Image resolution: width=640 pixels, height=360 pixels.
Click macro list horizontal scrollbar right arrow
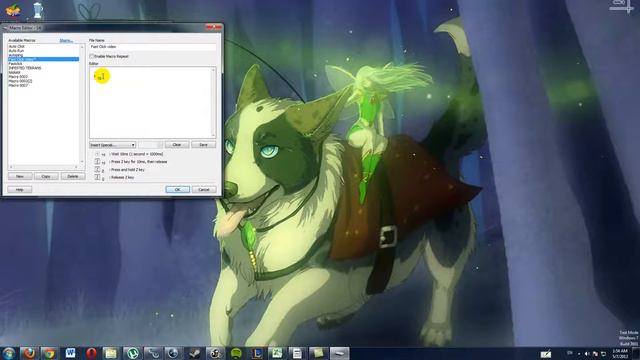[76, 167]
